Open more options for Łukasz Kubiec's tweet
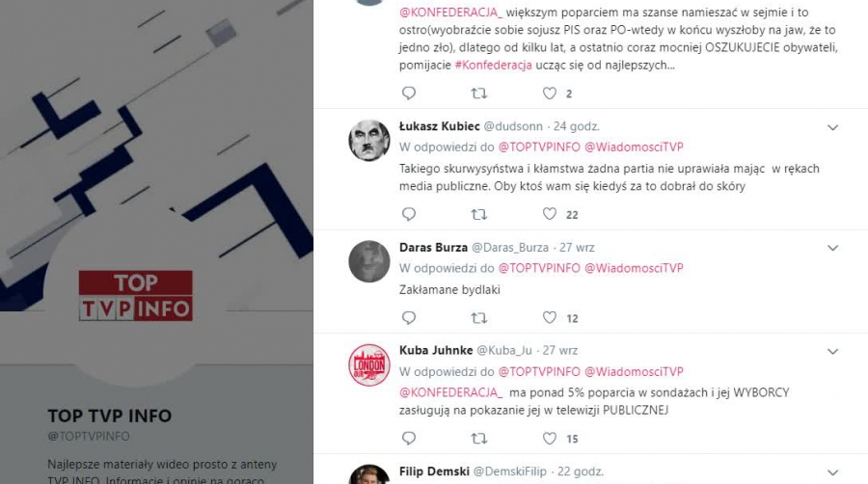868x484 pixels. 832,127
